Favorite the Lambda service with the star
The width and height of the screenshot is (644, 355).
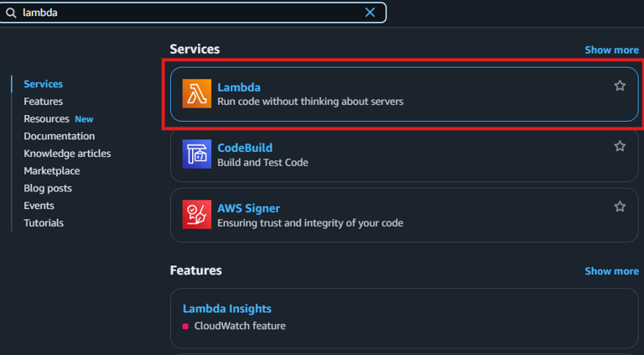pyautogui.click(x=620, y=86)
